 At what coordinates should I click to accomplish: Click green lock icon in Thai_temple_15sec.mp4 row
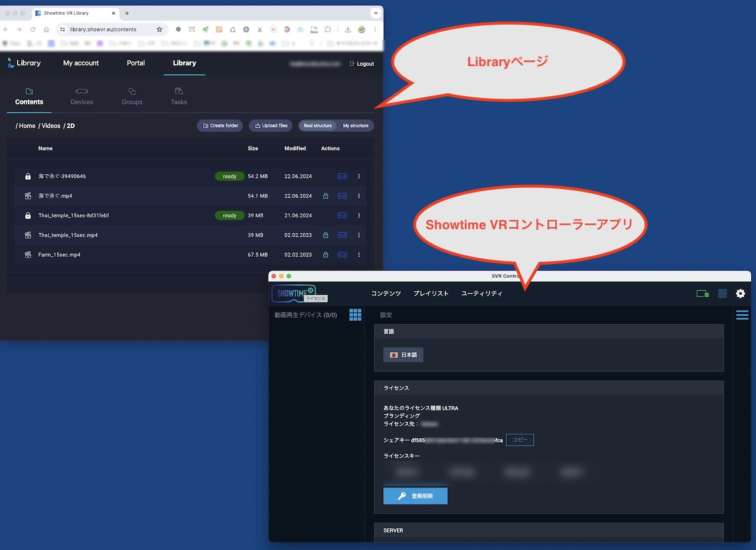[325, 235]
